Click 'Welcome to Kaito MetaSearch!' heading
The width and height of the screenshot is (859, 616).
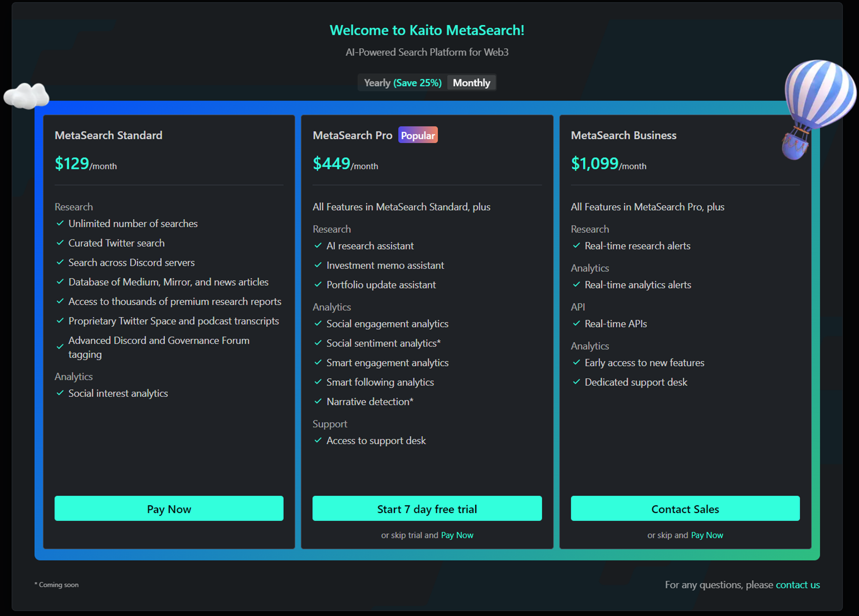click(x=427, y=30)
